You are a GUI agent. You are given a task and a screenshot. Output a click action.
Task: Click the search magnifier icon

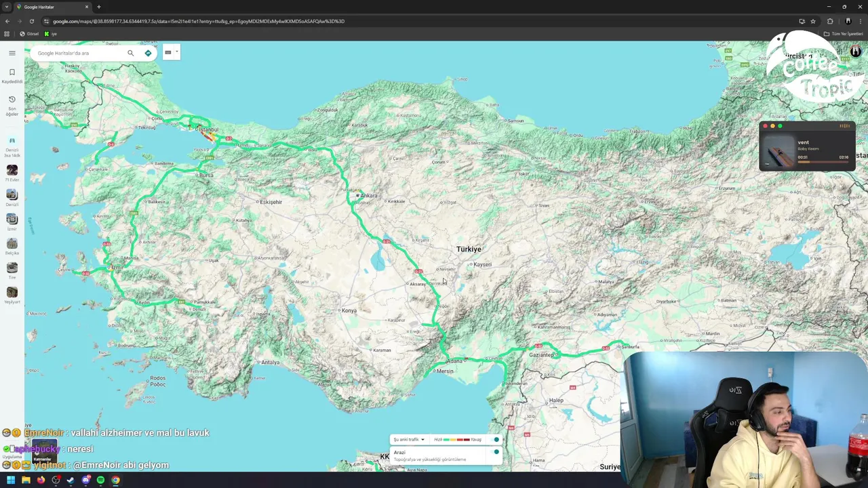(x=131, y=53)
